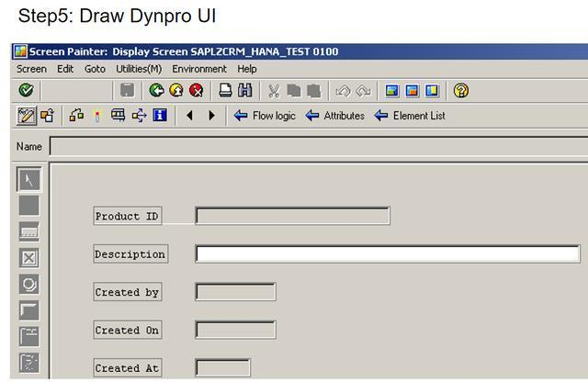Click the green checkmark Enter icon
This screenshot has width=588, height=382.
27,90
